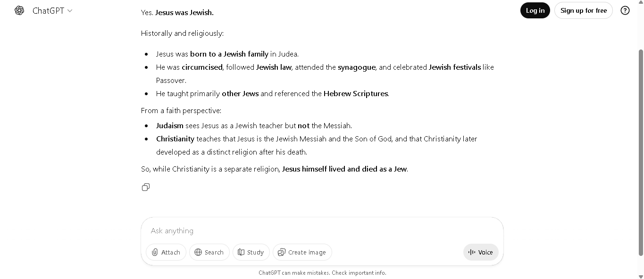Screen dimensions: 644x279
Task: Click the scrollbar down arrow
Action: click(640, 276)
